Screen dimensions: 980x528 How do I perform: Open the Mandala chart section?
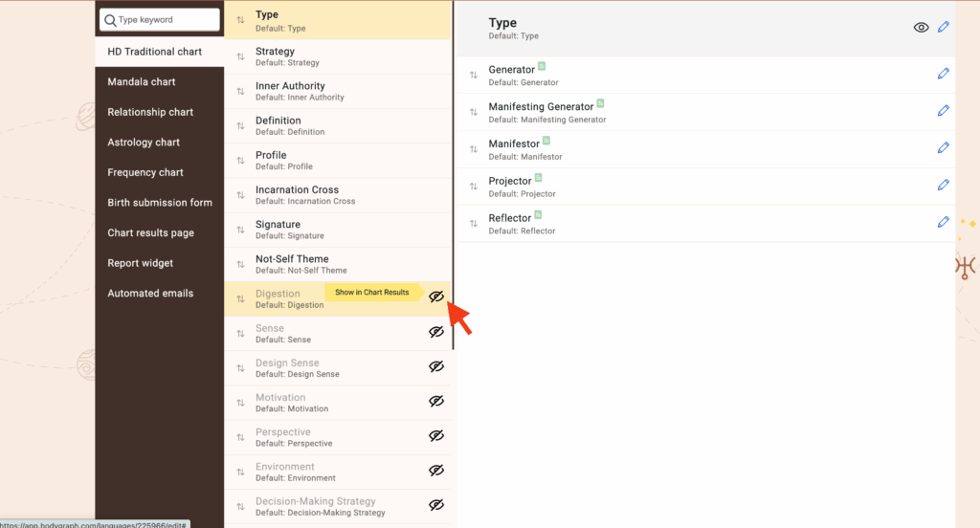[x=142, y=82]
